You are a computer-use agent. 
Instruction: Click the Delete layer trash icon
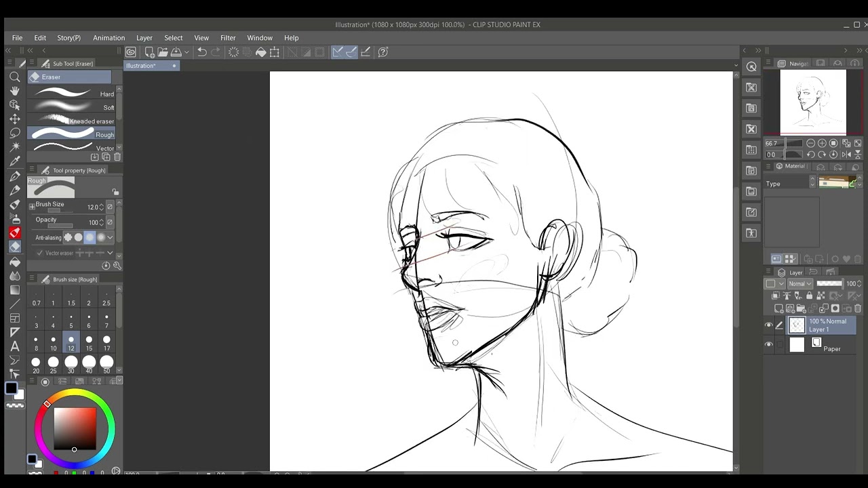coord(858,308)
